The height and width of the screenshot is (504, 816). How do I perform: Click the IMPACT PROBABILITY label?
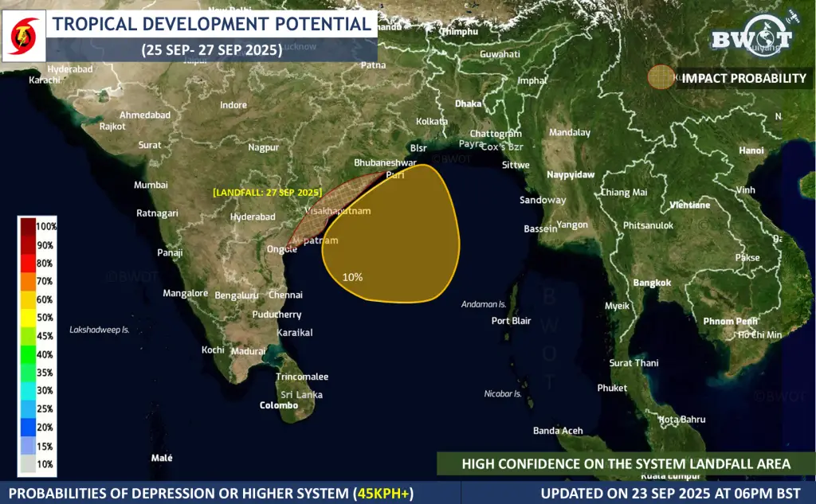[743, 79]
